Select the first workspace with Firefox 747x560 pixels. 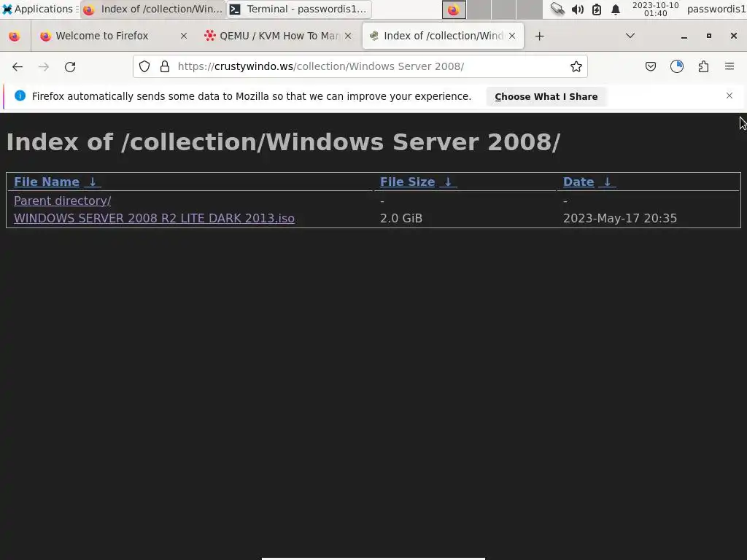coord(454,9)
